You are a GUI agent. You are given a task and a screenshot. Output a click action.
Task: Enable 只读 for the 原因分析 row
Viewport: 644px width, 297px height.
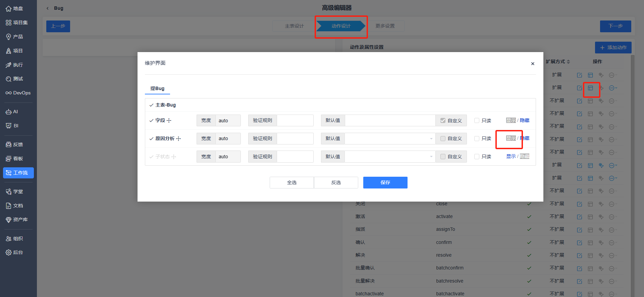[x=477, y=138]
